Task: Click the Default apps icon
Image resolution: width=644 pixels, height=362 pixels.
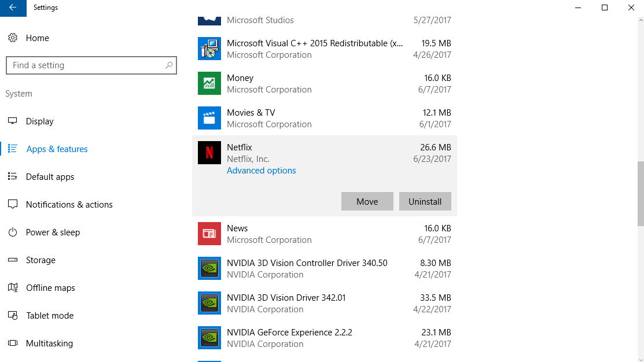Action: point(13,176)
